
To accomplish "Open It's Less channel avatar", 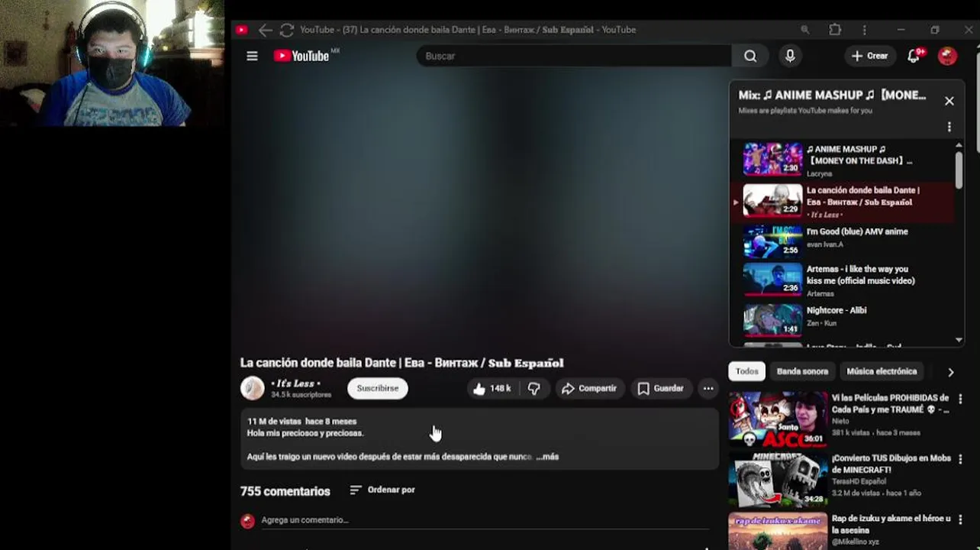I will pyautogui.click(x=253, y=388).
